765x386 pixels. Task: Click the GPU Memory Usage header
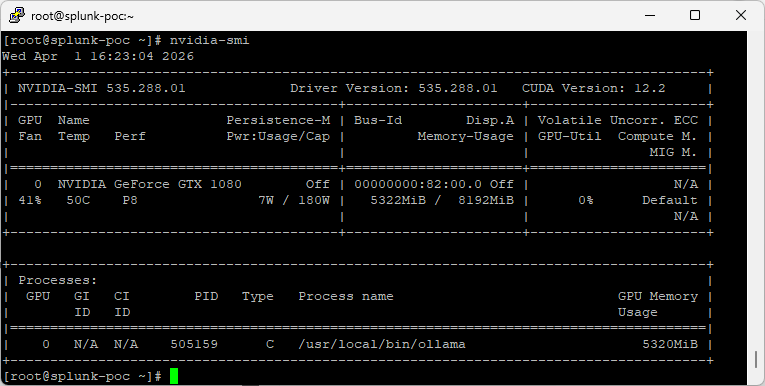coord(658,304)
